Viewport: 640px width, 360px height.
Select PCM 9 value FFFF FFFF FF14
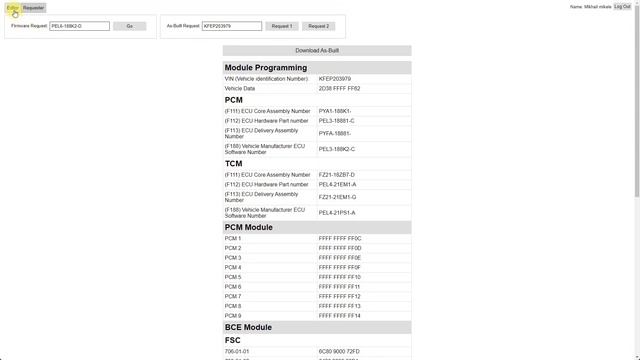(x=340, y=316)
